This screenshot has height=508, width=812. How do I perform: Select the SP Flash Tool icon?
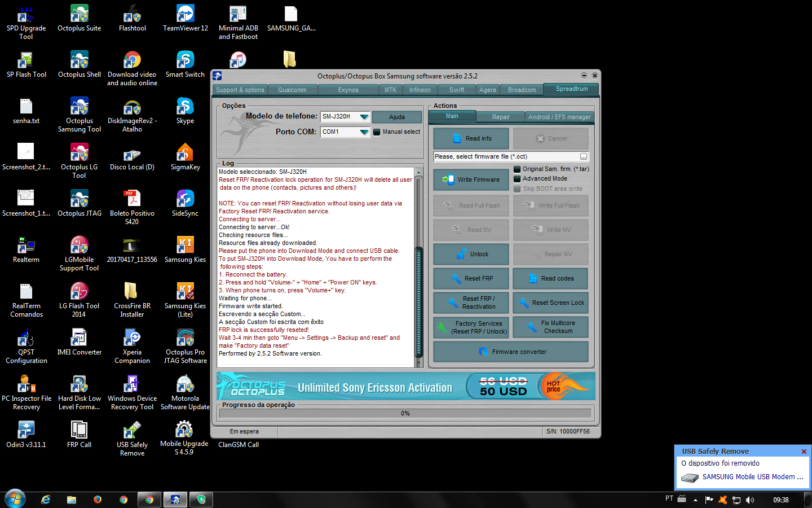(26, 64)
